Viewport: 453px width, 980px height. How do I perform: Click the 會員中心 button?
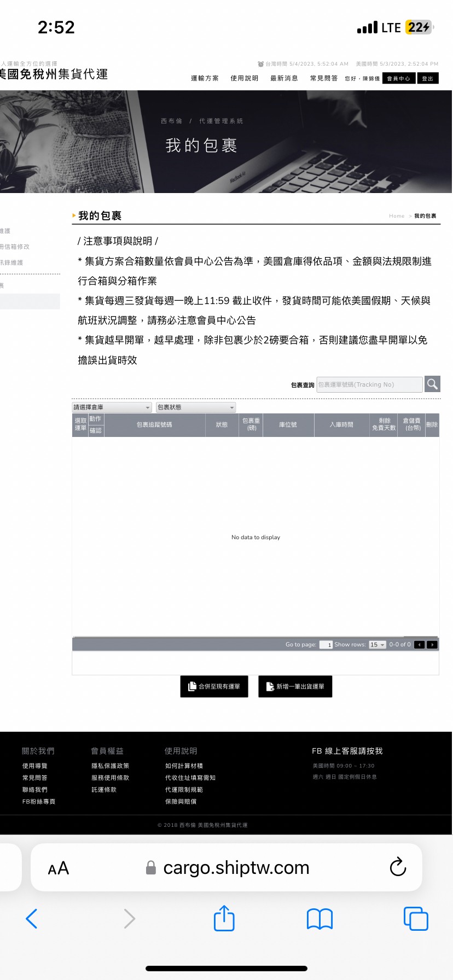[x=398, y=78]
